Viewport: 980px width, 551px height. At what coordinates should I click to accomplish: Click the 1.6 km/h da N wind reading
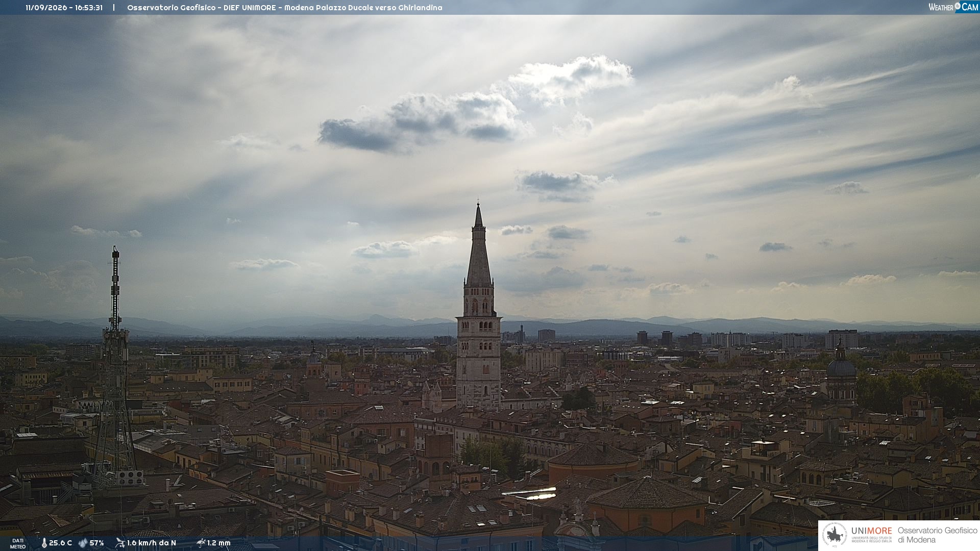[152, 543]
